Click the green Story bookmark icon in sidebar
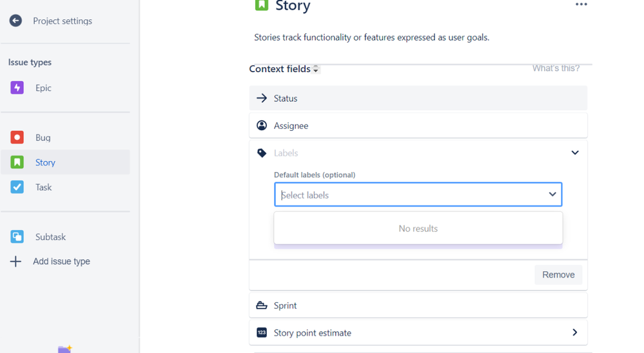 [17, 162]
